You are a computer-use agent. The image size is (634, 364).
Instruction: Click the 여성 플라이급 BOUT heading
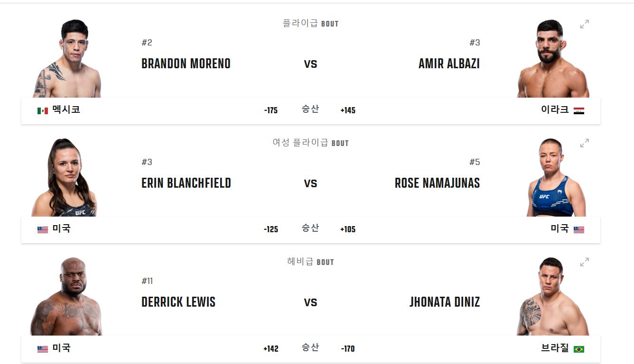coord(310,142)
